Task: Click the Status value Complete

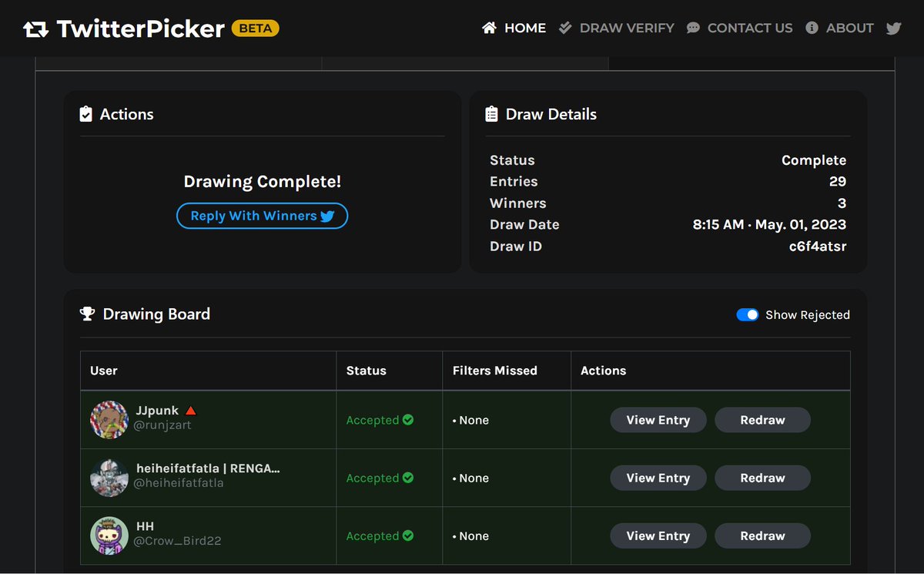Action: [814, 160]
